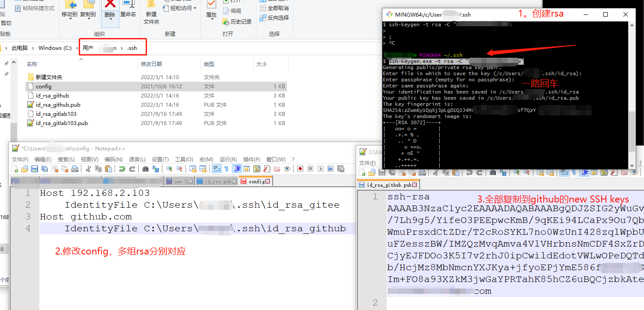Screen dimensions: 644x310
Task: Click Print icon in config Notepad++ toolbar
Action: [74, 169]
